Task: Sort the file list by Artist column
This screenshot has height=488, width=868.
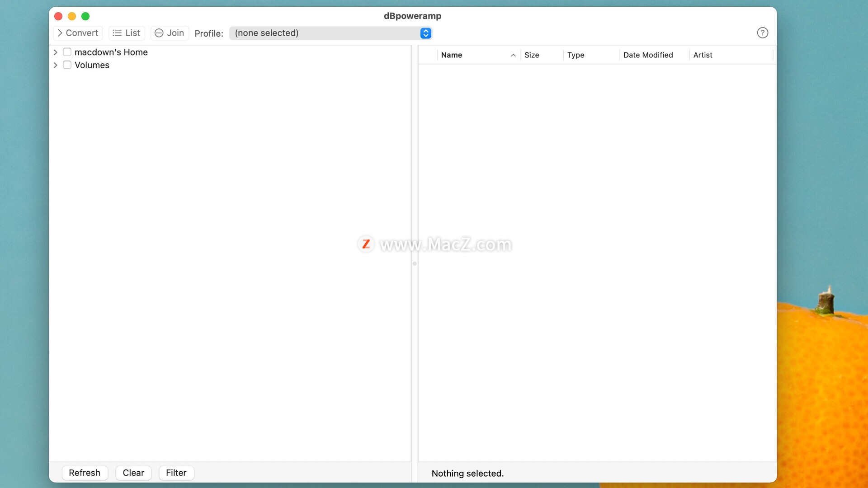Action: tap(731, 55)
